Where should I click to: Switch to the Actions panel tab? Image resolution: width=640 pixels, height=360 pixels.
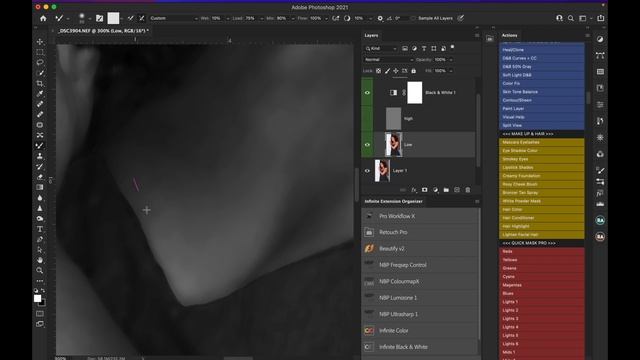509,36
